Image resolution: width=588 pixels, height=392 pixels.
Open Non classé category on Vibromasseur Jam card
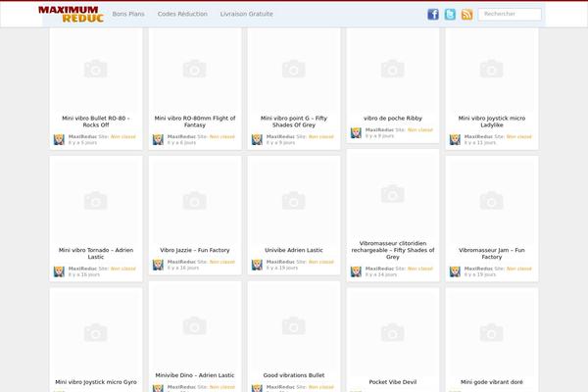(x=519, y=269)
